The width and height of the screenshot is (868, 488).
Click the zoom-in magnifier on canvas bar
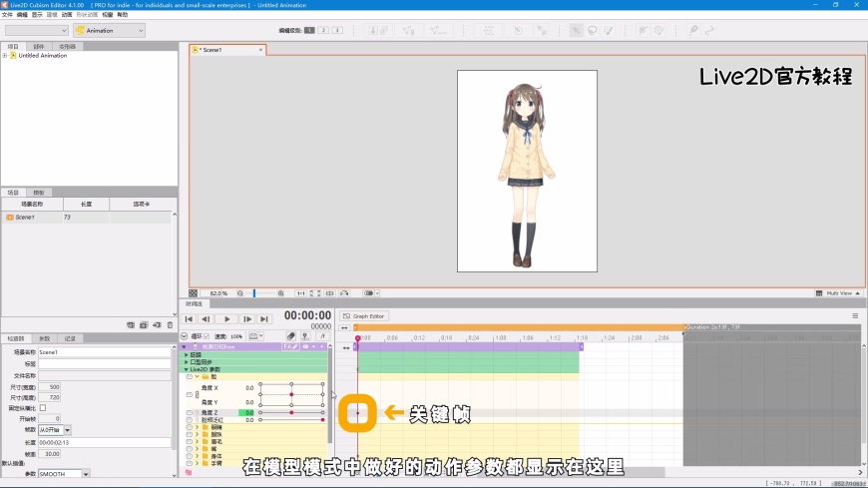280,293
